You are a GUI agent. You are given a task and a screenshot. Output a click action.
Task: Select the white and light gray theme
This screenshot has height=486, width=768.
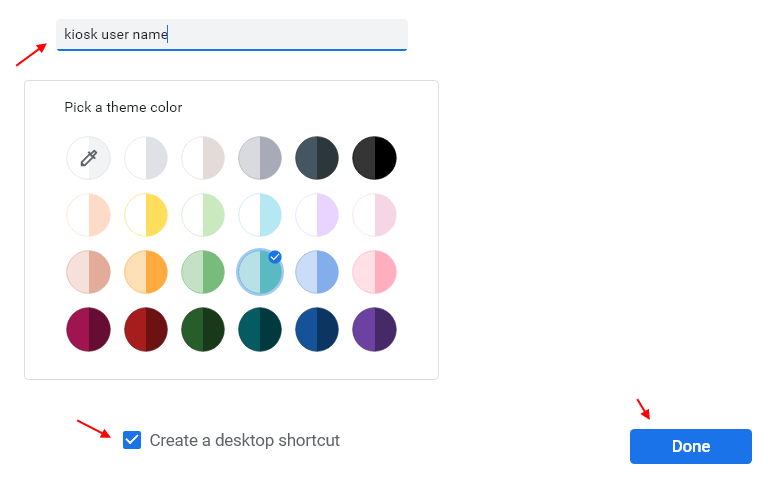pos(146,158)
